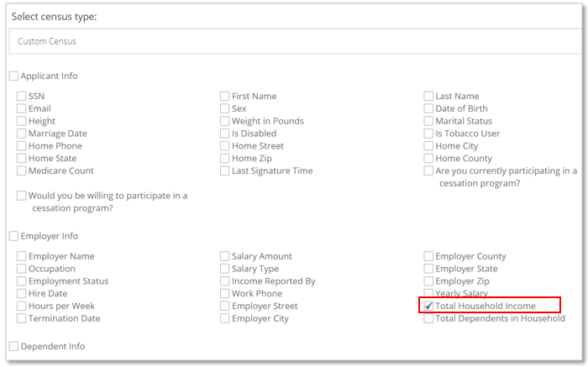Tick Total Dependents in Household checkbox
The height and width of the screenshot is (367, 588).
pos(428,318)
